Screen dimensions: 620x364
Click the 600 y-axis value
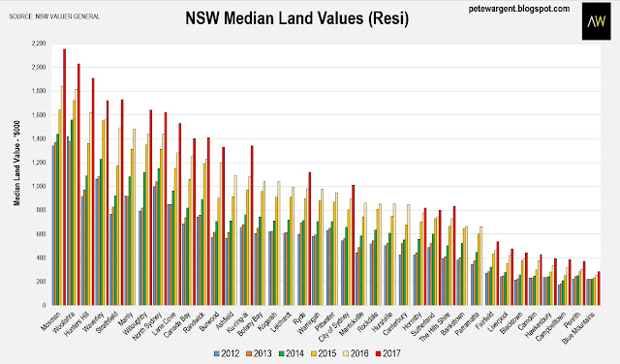coord(41,234)
